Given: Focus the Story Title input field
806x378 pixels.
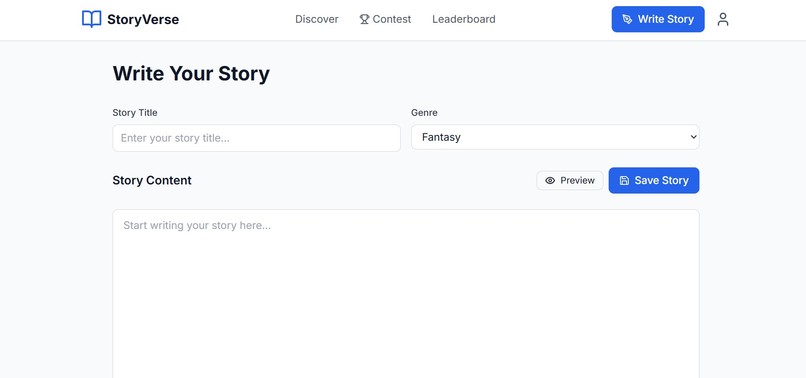Looking at the screenshot, I should [257, 138].
